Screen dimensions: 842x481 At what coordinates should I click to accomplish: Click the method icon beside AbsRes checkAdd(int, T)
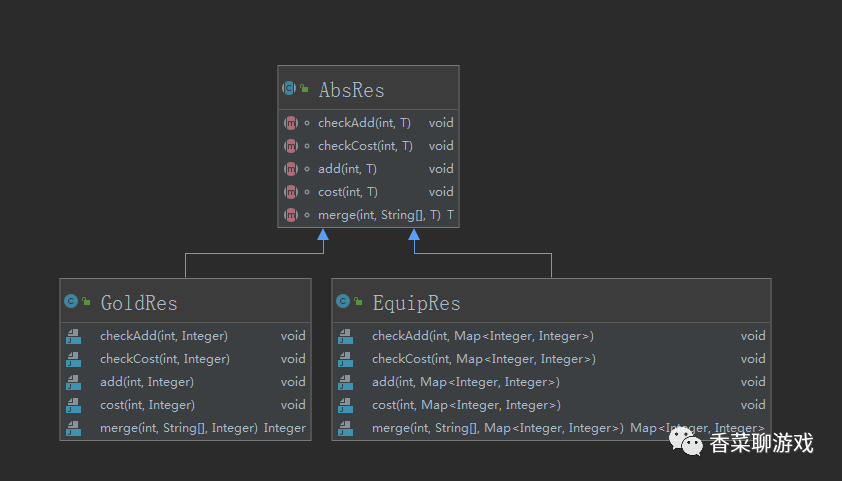tap(291, 123)
